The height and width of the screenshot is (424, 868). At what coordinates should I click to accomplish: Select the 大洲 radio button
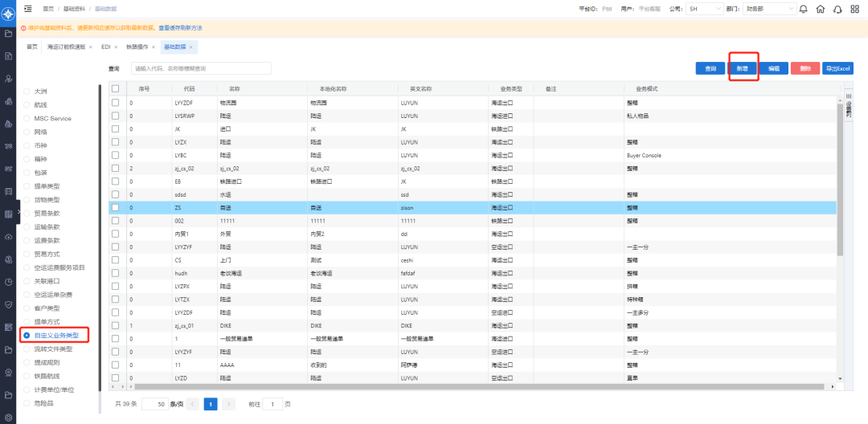pyautogui.click(x=27, y=92)
